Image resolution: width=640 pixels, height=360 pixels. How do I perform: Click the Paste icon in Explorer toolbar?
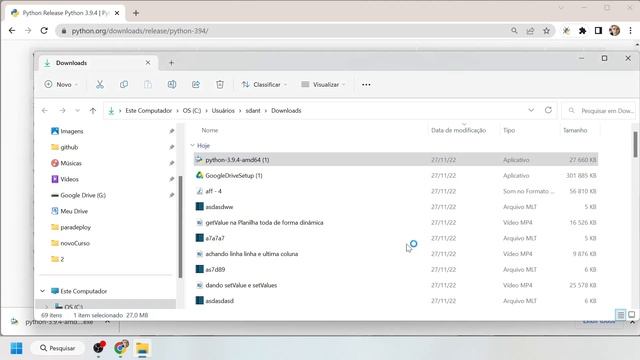click(148, 84)
